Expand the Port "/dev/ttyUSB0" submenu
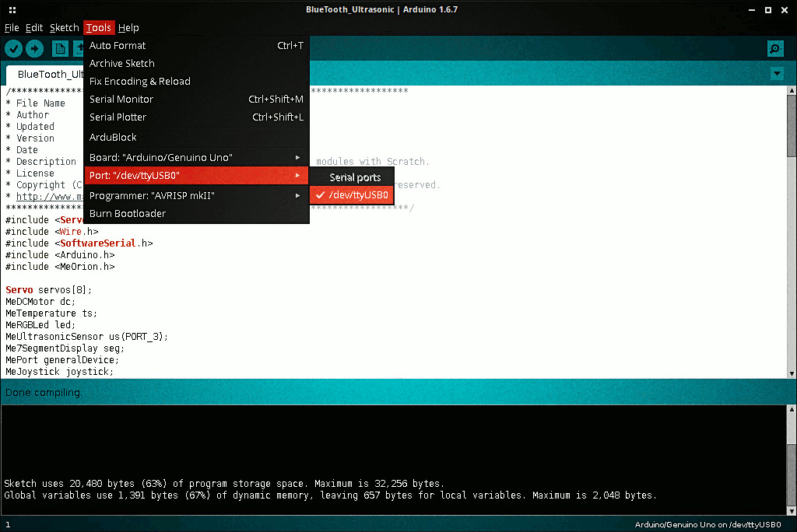Screen dimensions: 797x532 point(196,175)
